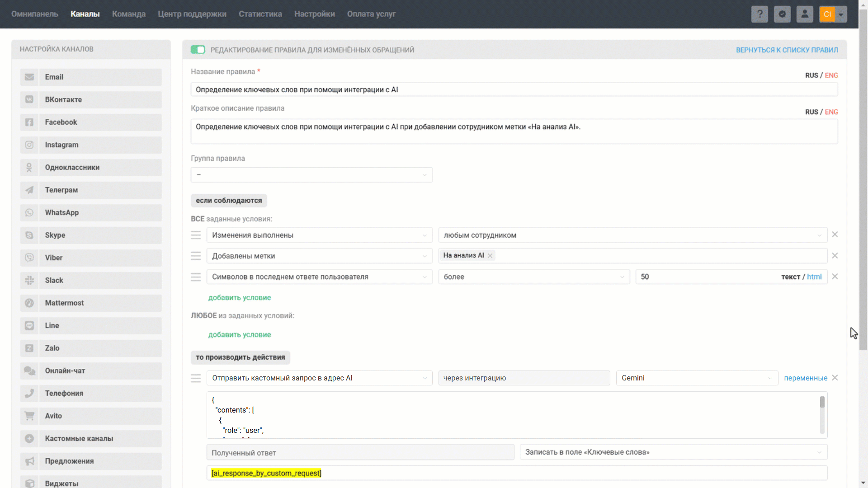
Task: Click the drag handle of 'Добавлены метки' row
Action: [x=196, y=256]
